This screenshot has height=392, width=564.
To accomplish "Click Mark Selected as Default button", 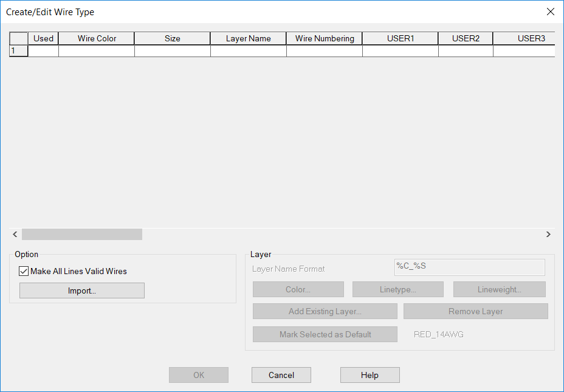I will pyautogui.click(x=325, y=334).
